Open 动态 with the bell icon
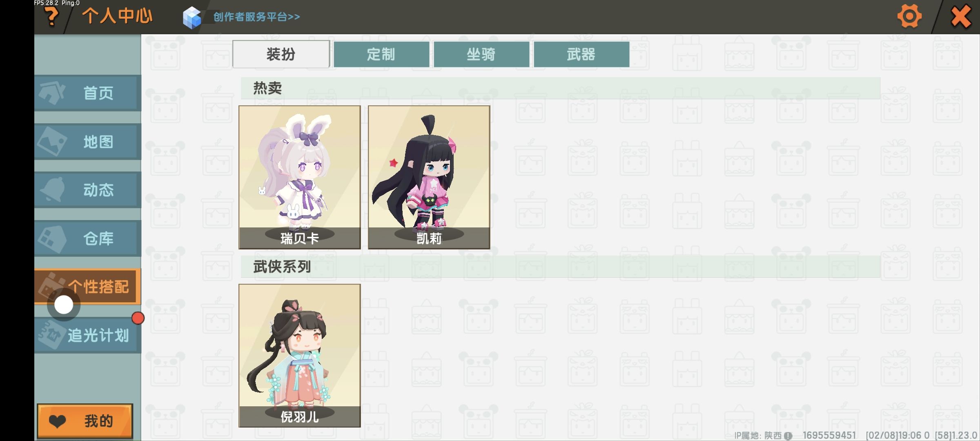 pyautogui.click(x=87, y=190)
